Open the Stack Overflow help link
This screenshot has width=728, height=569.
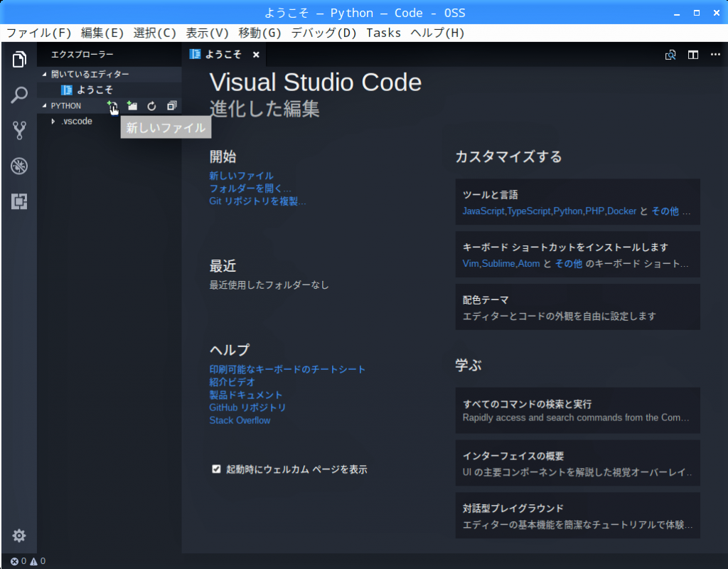[x=240, y=420]
